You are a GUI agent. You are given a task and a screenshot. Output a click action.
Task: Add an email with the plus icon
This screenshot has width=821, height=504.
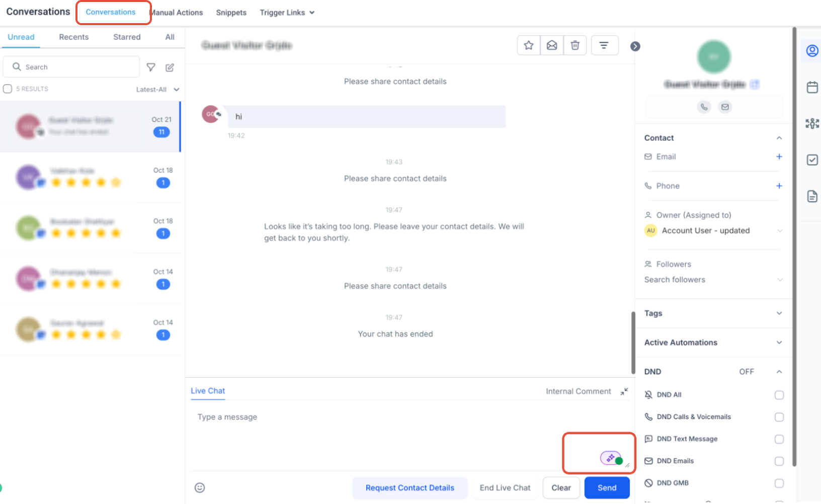click(779, 156)
